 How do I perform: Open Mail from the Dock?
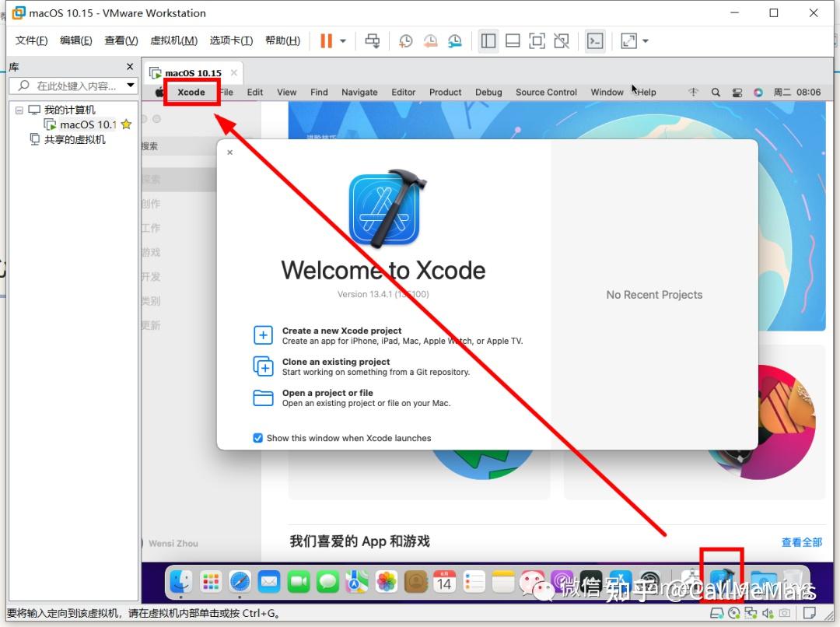pyautogui.click(x=269, y=582)
